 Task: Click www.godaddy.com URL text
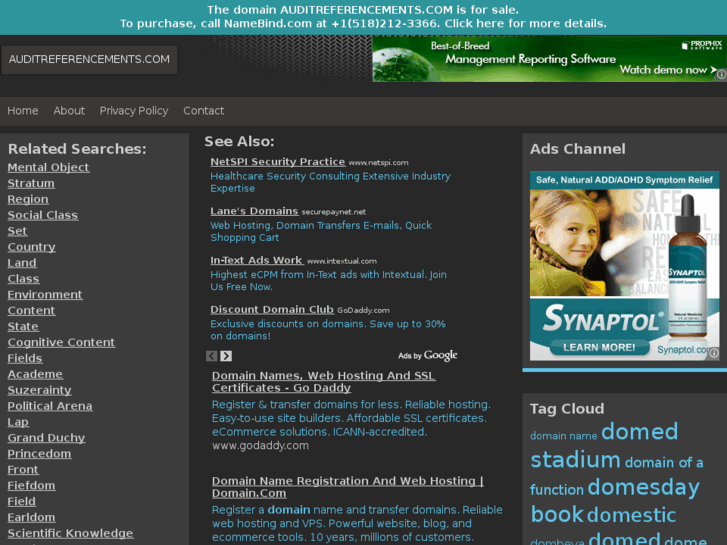(261, 446)
